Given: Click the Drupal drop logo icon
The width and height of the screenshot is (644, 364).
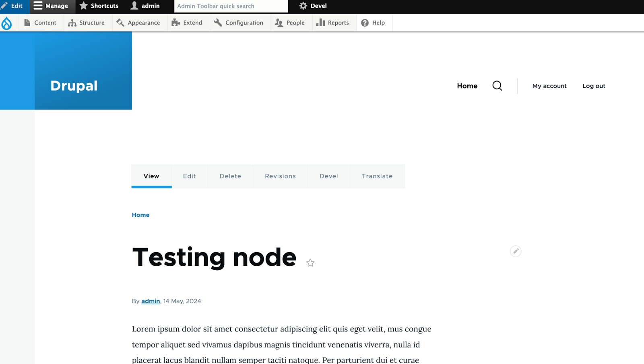Looking at the screenshot, I should [6, 23].
